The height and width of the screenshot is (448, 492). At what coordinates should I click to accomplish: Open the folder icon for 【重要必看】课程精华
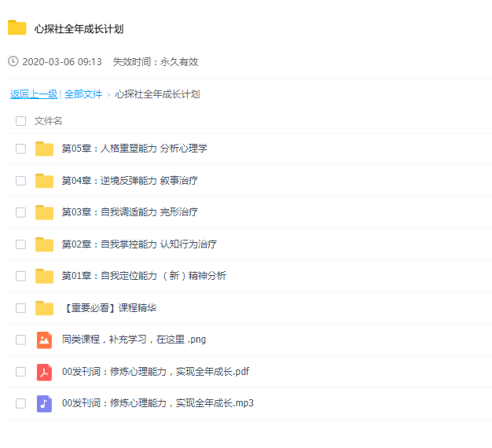(44, 308)
